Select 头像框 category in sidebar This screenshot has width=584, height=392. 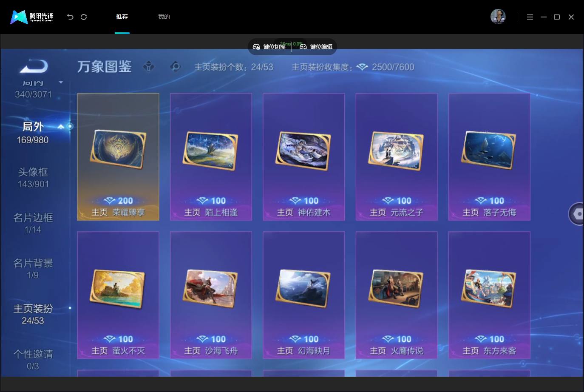point(33,178)
